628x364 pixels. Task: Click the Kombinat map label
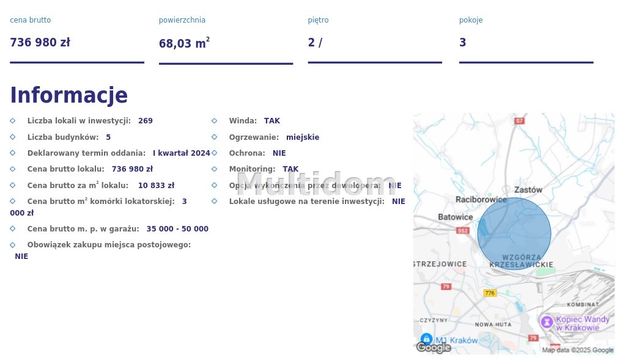pyautogui.click(x=583, y=304)
